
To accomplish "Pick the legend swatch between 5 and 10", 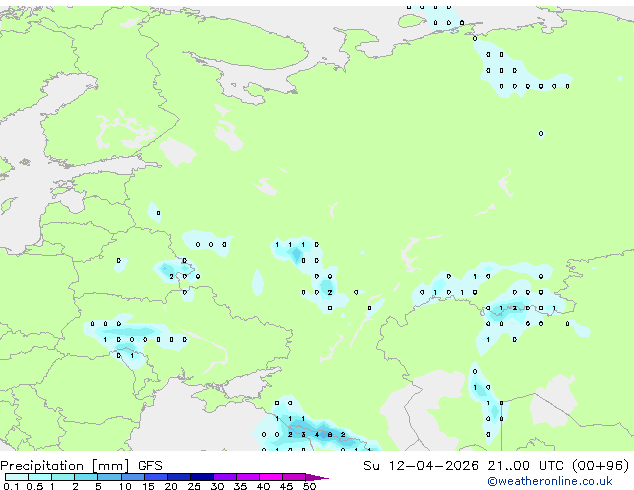I will coord(109,477).
